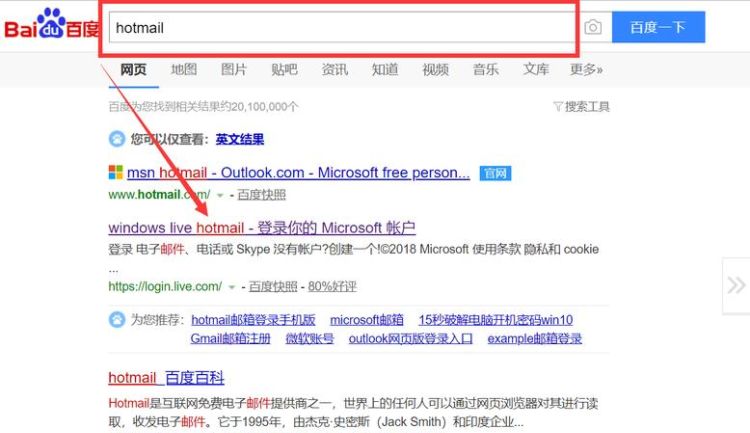
Task: Open the 文库 tab
Action: tap(536, 70)
